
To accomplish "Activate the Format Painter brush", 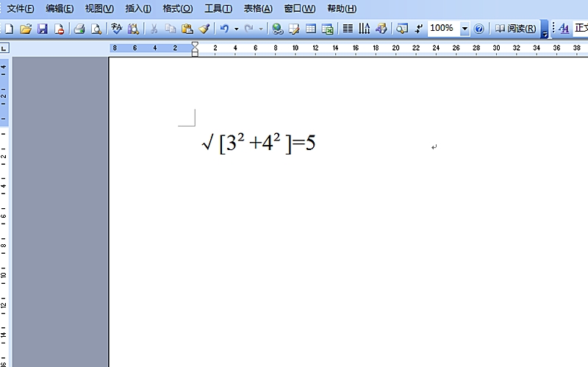I will tap(204, 29).
